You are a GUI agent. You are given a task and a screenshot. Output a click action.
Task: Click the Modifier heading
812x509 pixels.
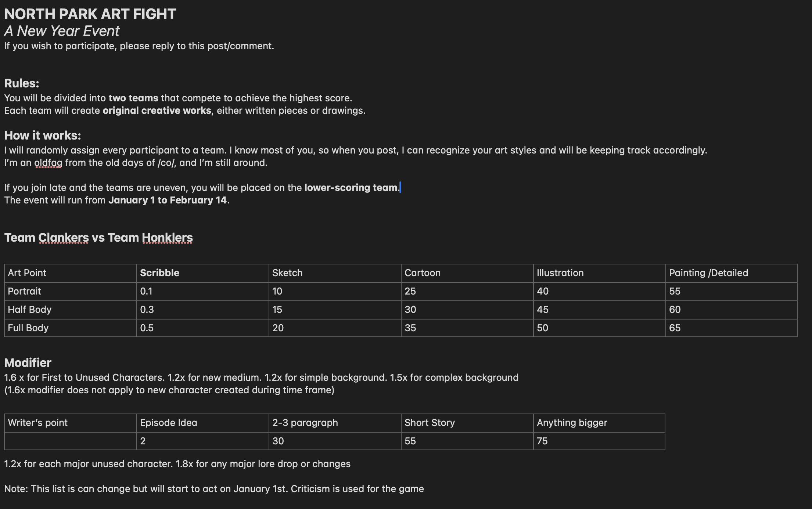click(x=28, y=363)
